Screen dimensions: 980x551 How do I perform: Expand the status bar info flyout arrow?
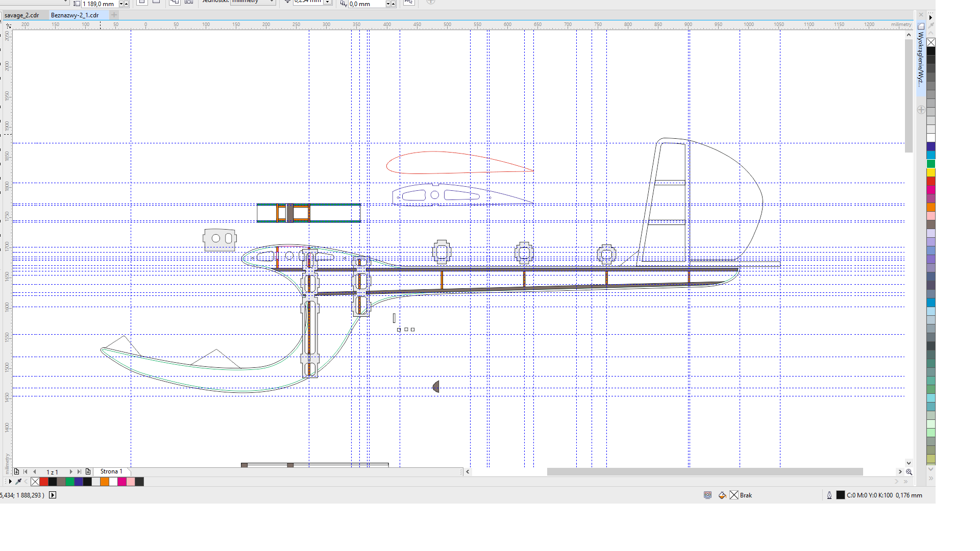click(53, 495)
